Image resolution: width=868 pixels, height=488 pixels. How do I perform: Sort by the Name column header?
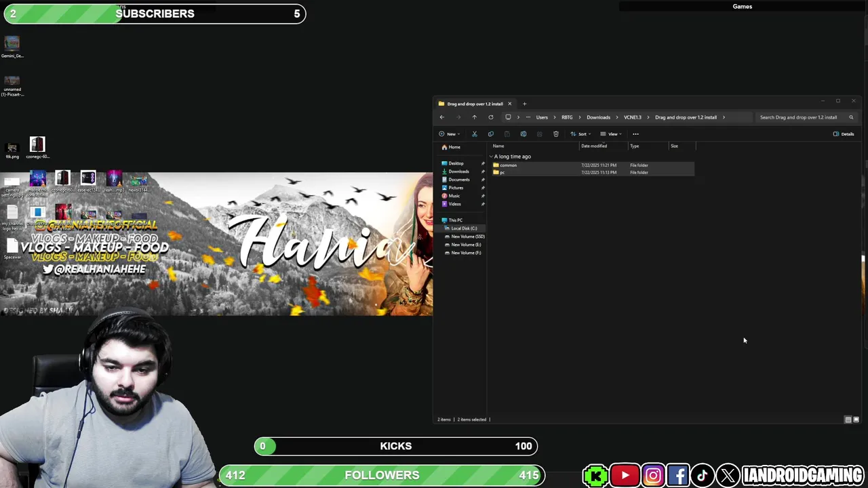[498, 146]
